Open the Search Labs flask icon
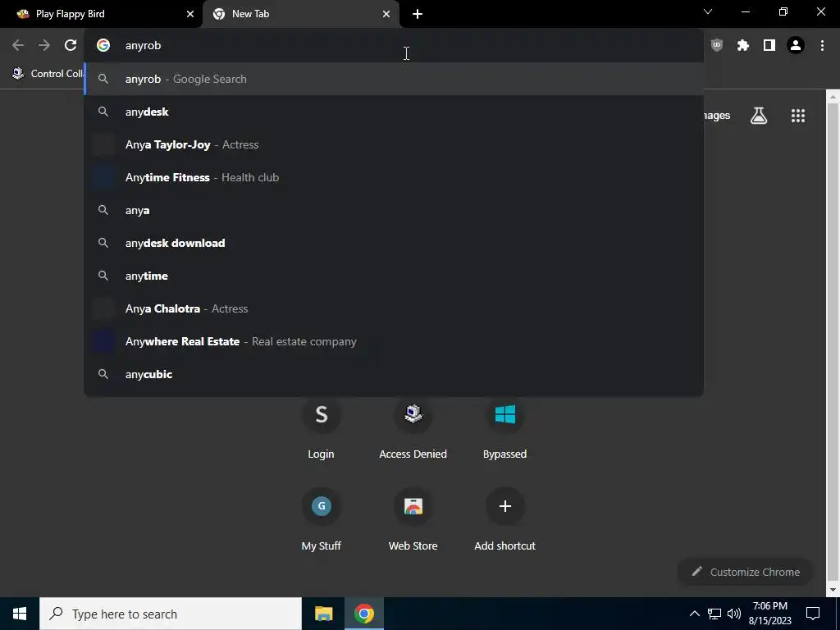The height and width of the screenshot is (630, 840). click(x=759, y=116)
